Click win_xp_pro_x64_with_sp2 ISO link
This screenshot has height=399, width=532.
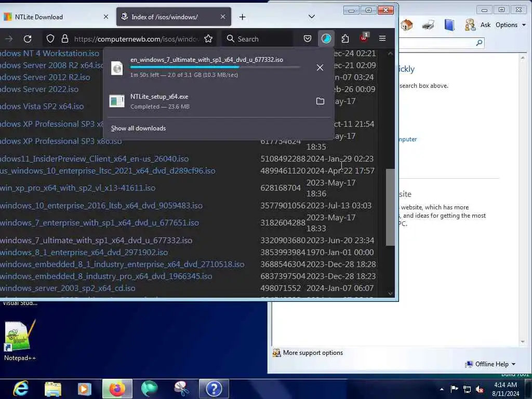(78, 188)
